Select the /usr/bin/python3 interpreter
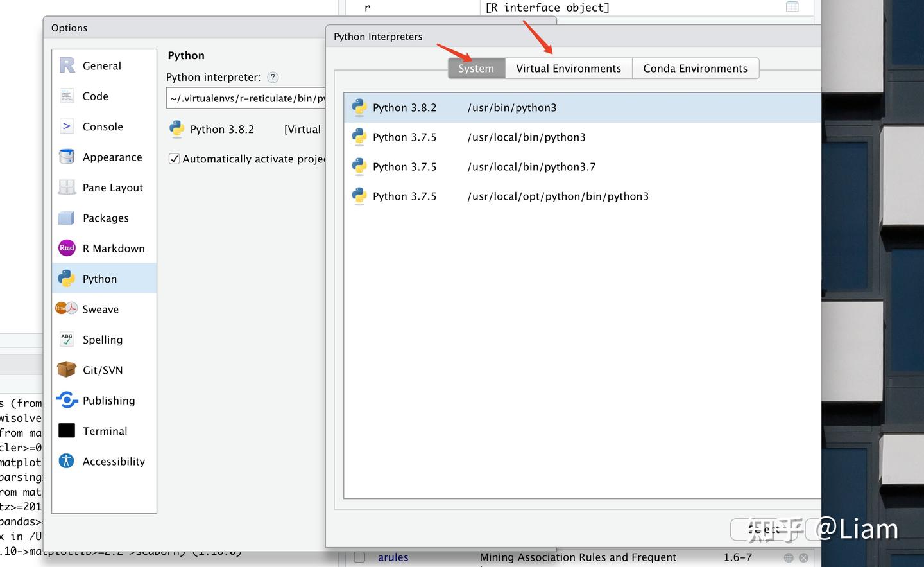Screen dimensions: 924x567 [x=583, y=108]
